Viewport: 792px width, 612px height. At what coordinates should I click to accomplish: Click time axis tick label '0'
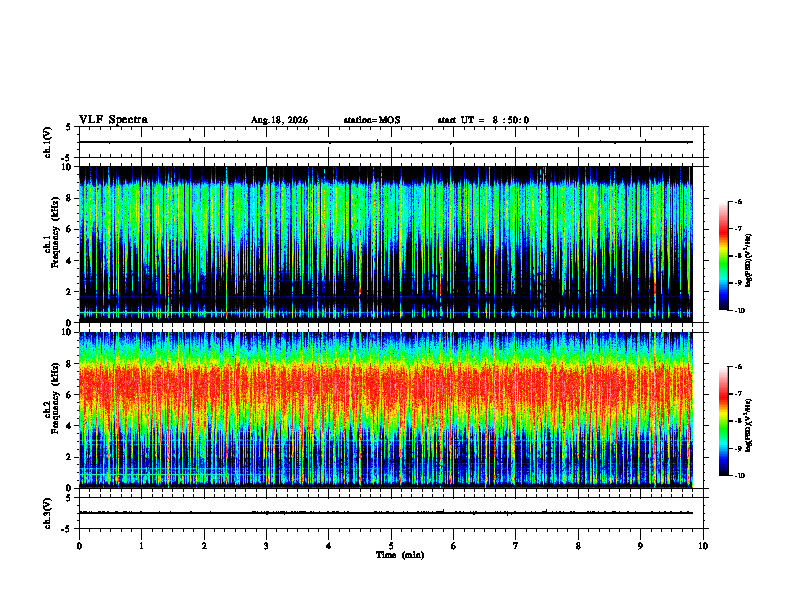79,546
